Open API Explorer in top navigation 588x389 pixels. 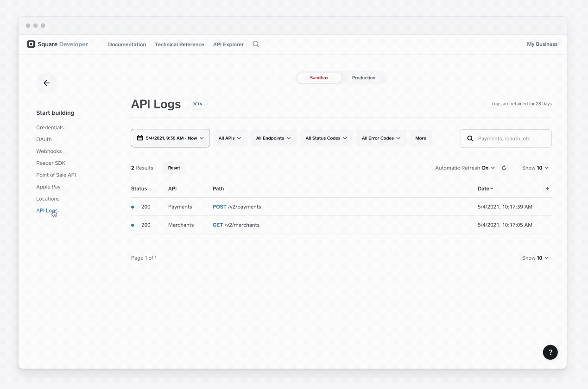pos(228,44)
